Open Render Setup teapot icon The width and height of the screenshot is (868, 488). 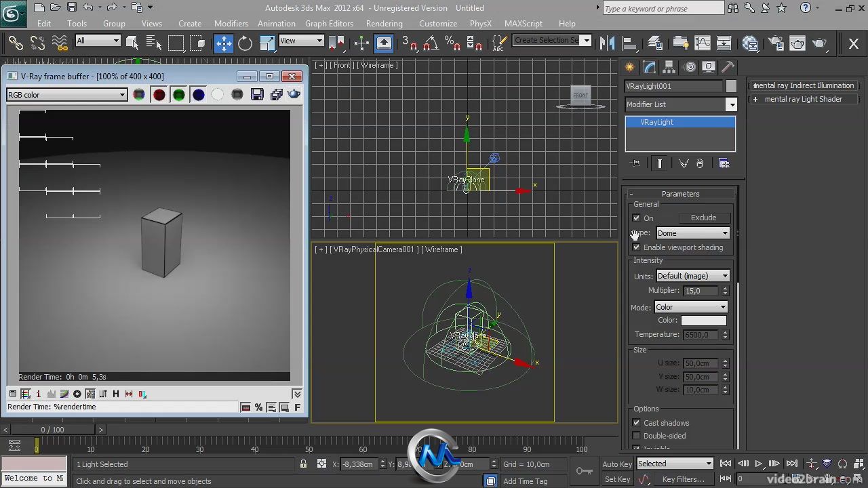click(775, 43)
